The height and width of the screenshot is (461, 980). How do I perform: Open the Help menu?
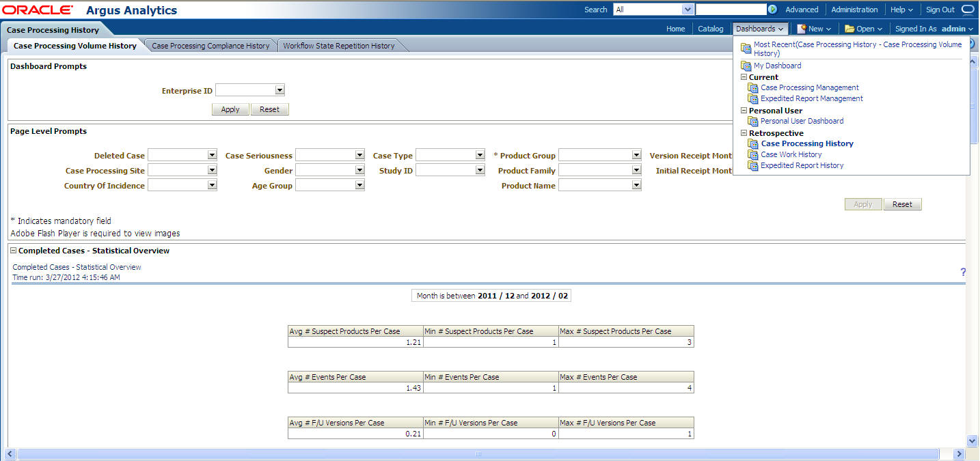tap(901, 10)
